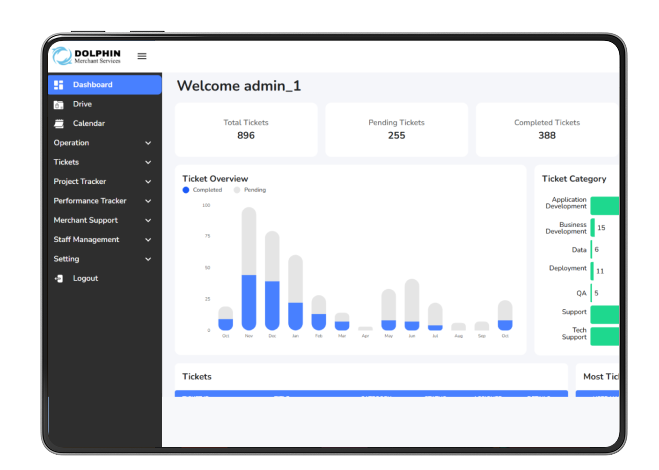Screen dimensions: 659x470
Task: Open the Setting menu in sidebar
Action: point(104,259)
